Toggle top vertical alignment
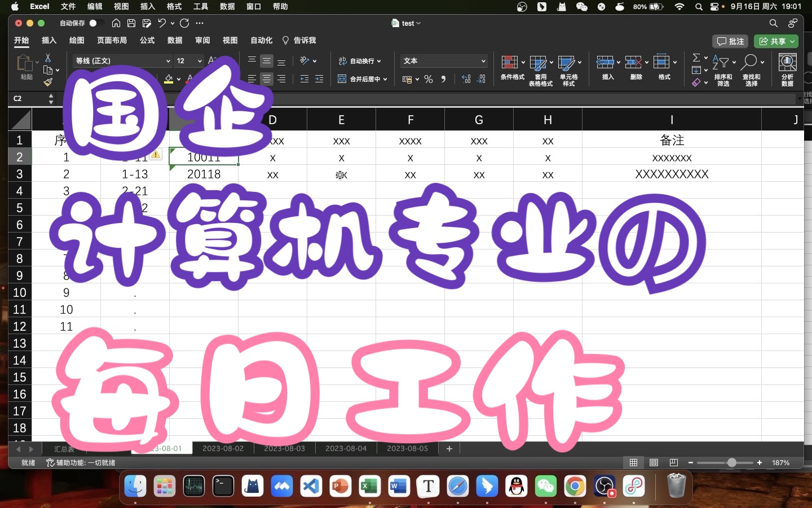 coord(252,60)
